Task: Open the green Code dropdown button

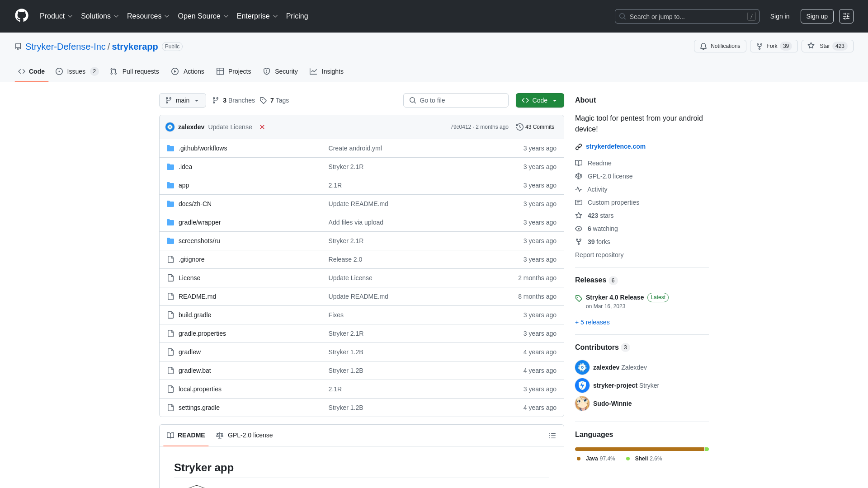Action: point(540,100)
